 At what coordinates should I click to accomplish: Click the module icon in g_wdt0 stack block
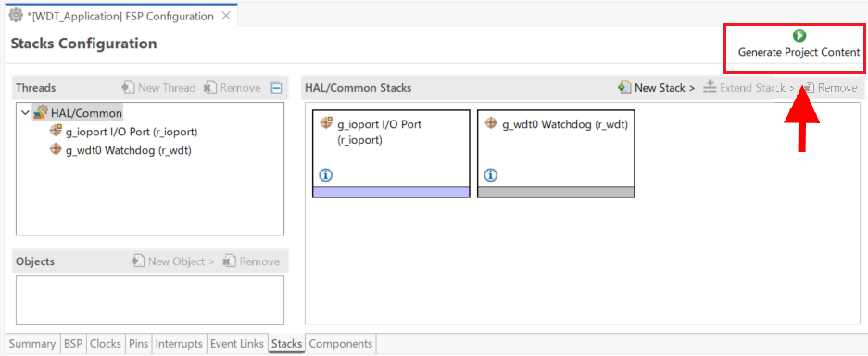(x=491, y=123)
